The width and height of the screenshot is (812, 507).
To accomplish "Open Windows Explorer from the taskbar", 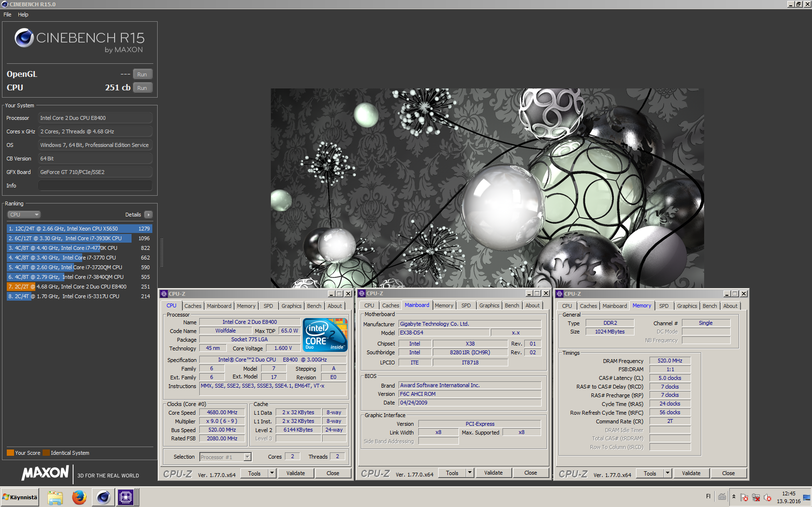I will 55,497.
